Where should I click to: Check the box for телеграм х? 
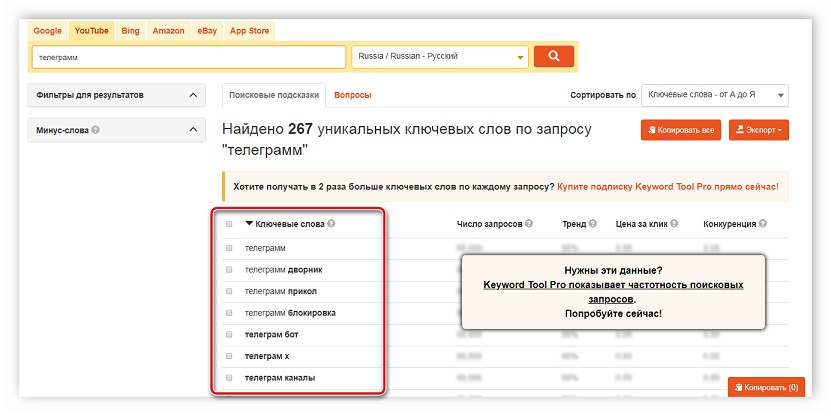[229, 356]
